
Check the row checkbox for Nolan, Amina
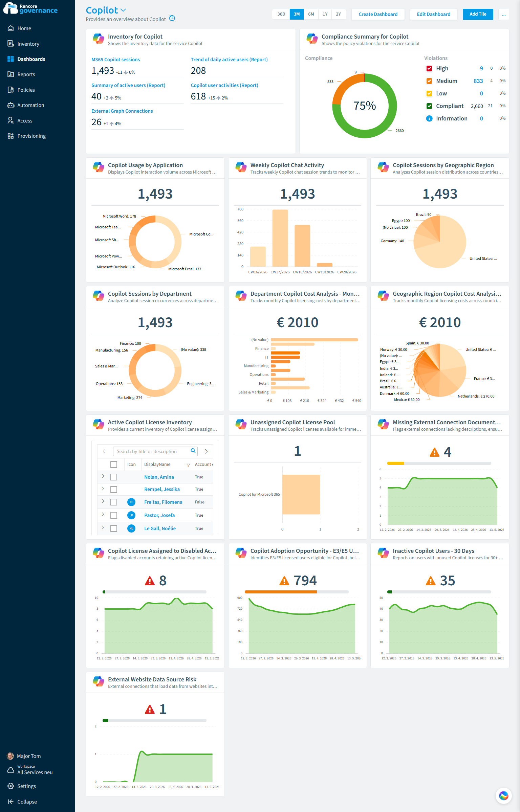(114, 477)
